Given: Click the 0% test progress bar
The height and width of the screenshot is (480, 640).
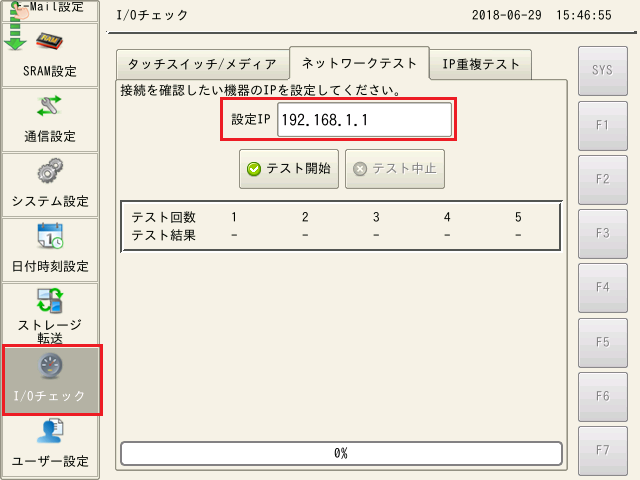Looking at the screenshot, I should (341, 453).
